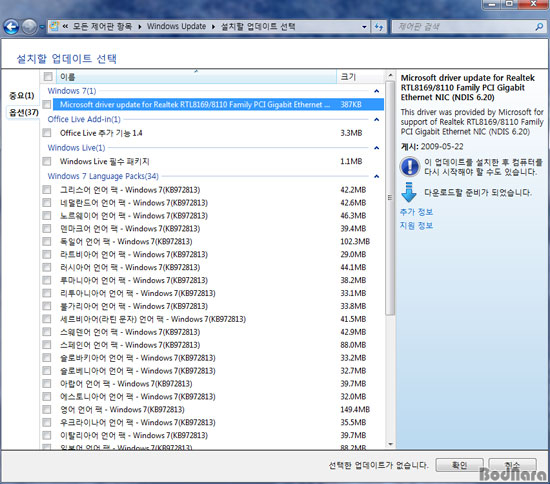Minimize the Windows Update window
This screenshot has width=550, height=484.
(x=492, y=4)
